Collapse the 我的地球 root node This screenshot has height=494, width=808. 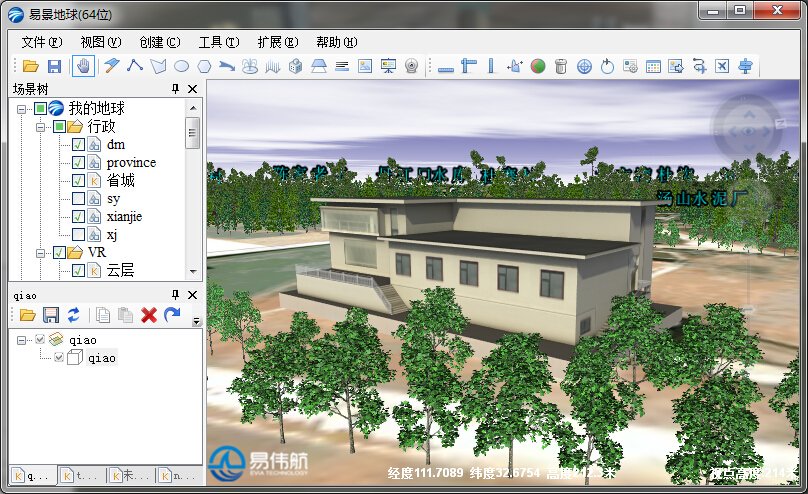[x=22, y=109]
